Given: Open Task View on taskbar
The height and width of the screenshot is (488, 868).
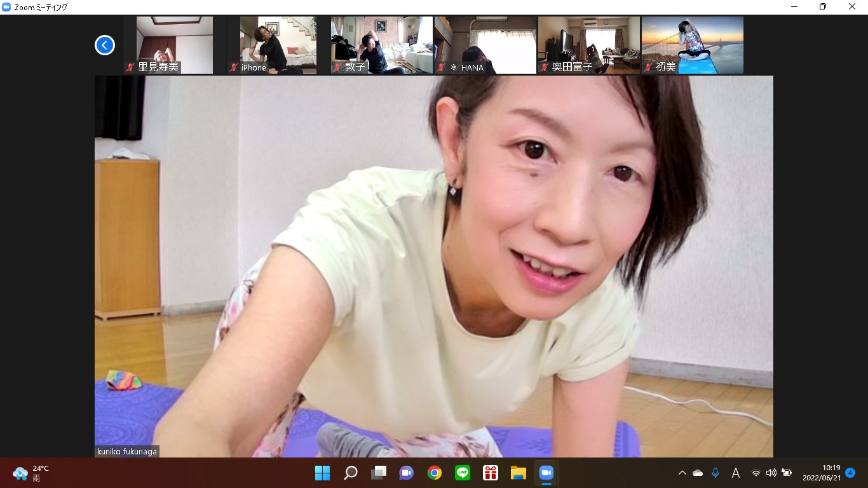Looking at the screenshot, I should tap(379, 473).
